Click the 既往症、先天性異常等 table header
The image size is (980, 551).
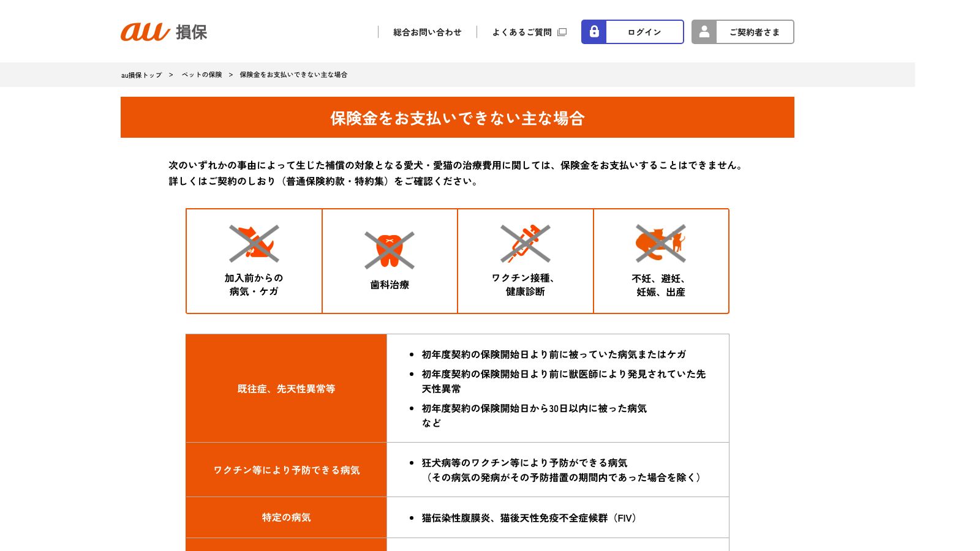coord(286,388)
